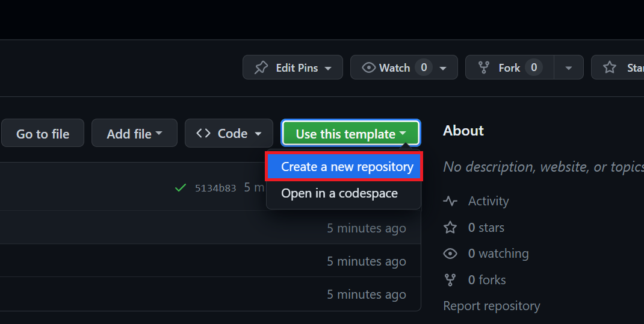Click the fork icon beside 0 forks
The image size is (644, 324).
pyautogui.click(x=450, y=280)
